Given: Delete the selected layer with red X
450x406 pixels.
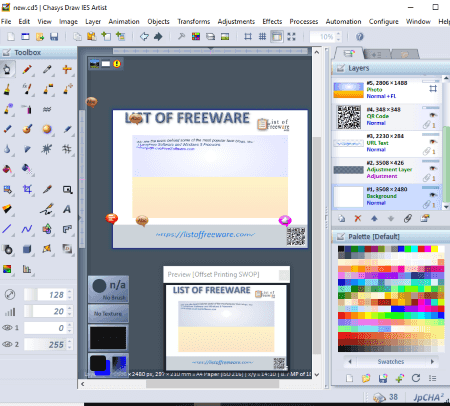Looking at the screenshot, I should pos(358,219).
